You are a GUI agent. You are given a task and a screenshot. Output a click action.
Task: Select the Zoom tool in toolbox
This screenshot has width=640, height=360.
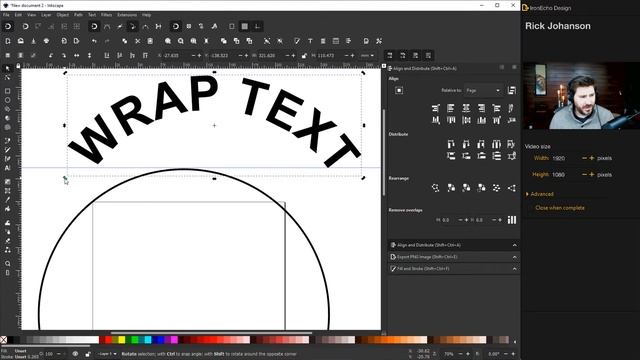pyautogui.click(x=7, y=264)
